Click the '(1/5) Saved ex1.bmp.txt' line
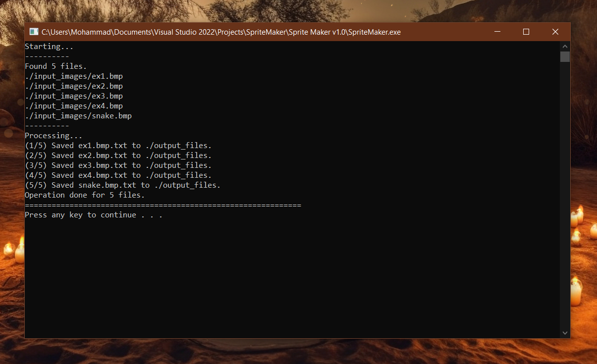 [118, 146]
